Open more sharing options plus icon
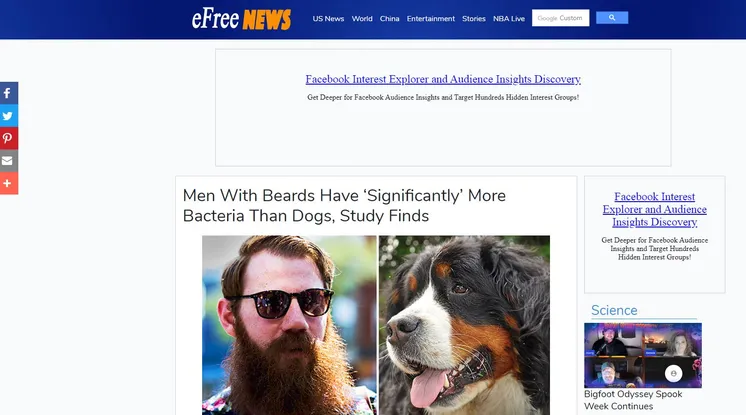746x415 pixels. click(9, 183)
